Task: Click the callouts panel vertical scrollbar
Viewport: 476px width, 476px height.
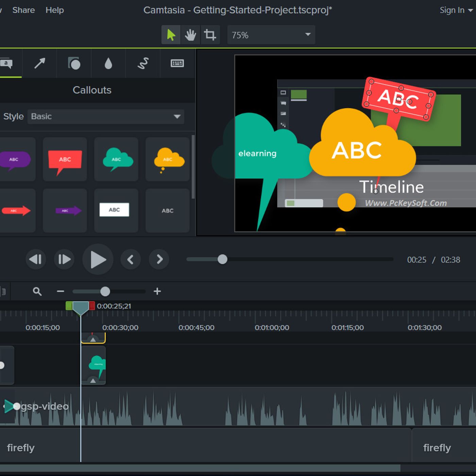Action: 193,167
